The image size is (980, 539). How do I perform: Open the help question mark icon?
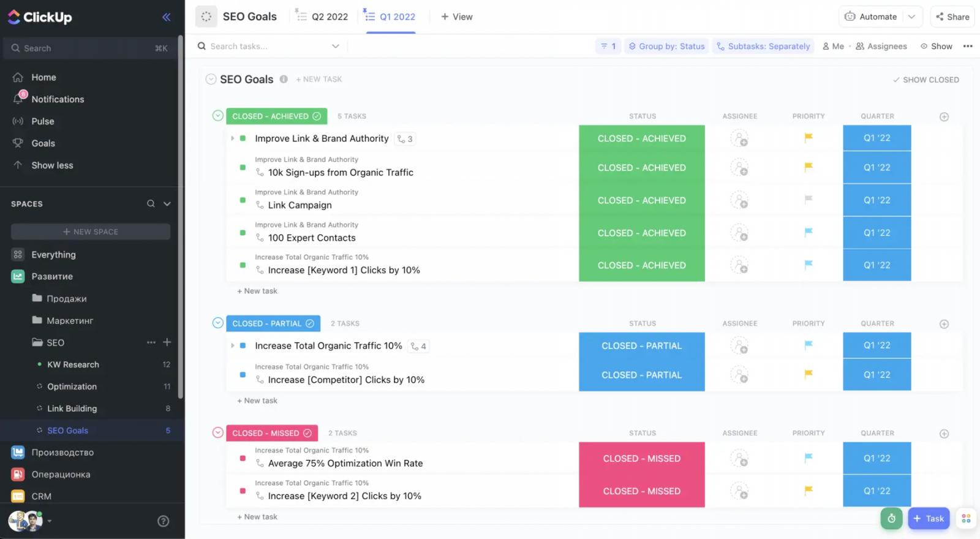pos(163,521)
